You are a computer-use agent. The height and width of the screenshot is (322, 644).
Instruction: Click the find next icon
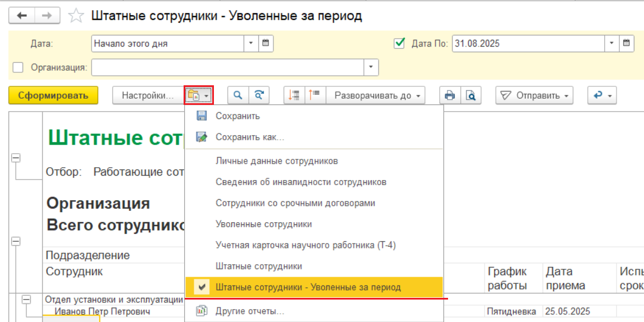tap(259, 95)
